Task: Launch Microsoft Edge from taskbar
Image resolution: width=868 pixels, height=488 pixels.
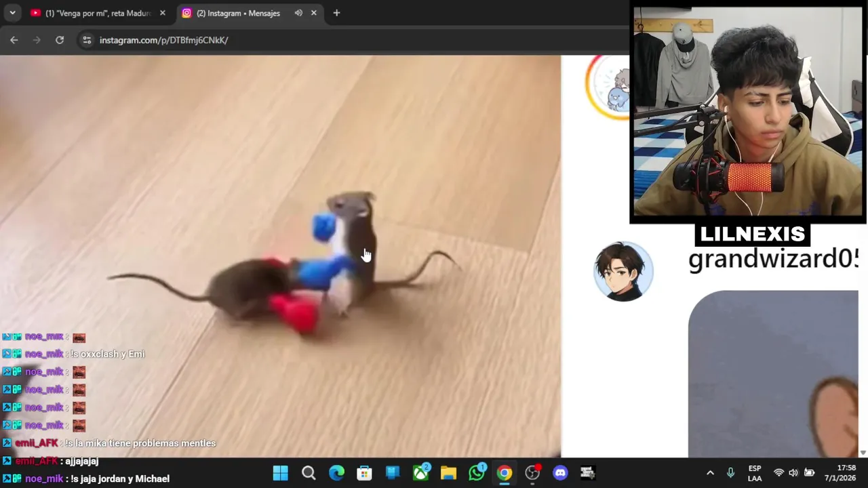Action: [336, 472]
